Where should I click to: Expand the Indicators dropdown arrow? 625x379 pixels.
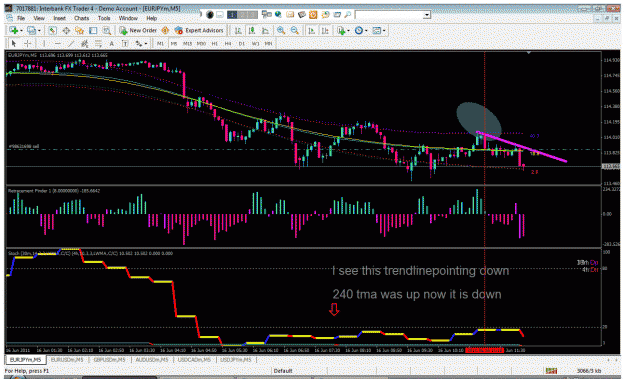[x=348, y=31]
